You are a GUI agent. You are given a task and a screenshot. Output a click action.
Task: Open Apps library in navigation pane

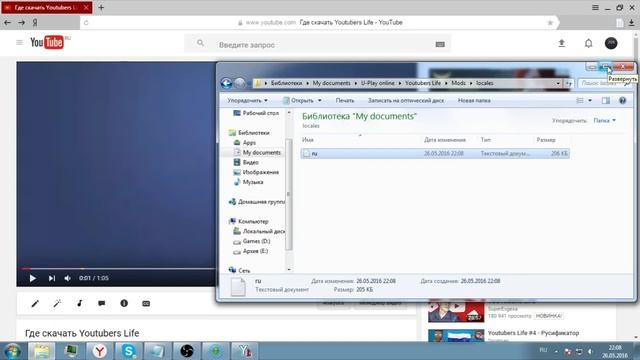coord(245,142)
